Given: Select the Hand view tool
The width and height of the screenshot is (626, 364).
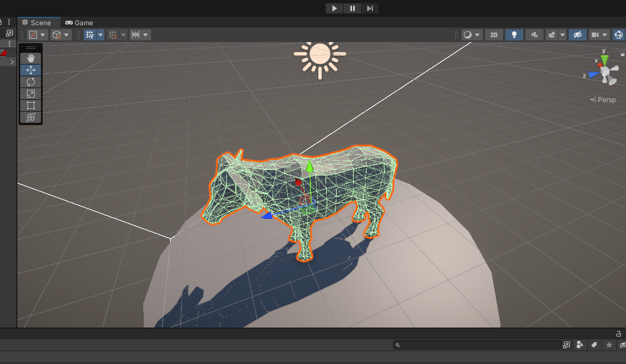Looking at the screenshot, I should click(x=31, y=58).
